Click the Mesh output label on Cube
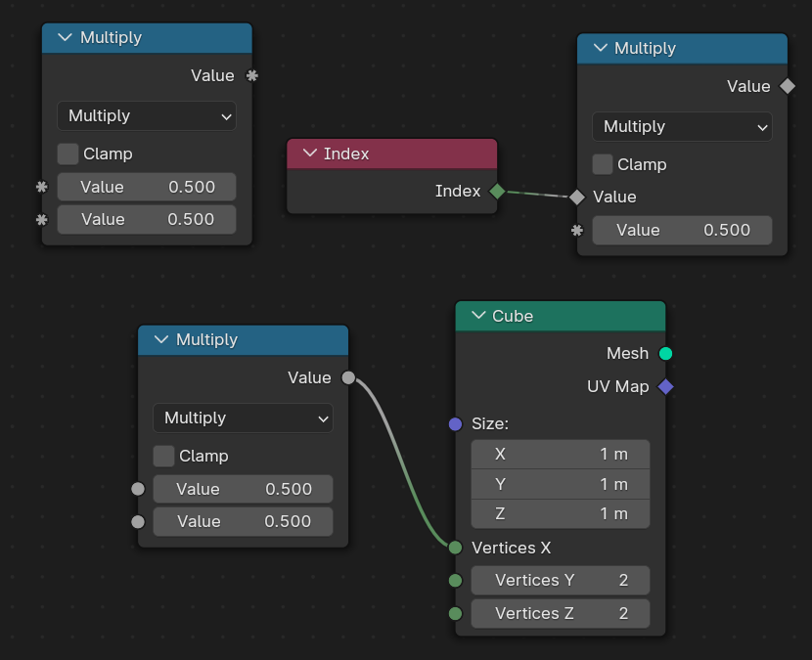 (628, 354)
